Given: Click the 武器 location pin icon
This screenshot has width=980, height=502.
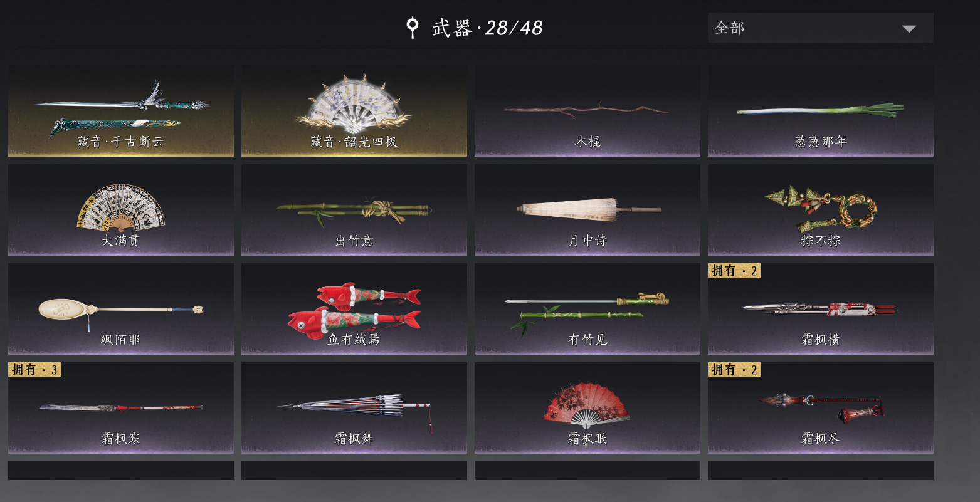Looking at the screenshot, I should [412, 28].
